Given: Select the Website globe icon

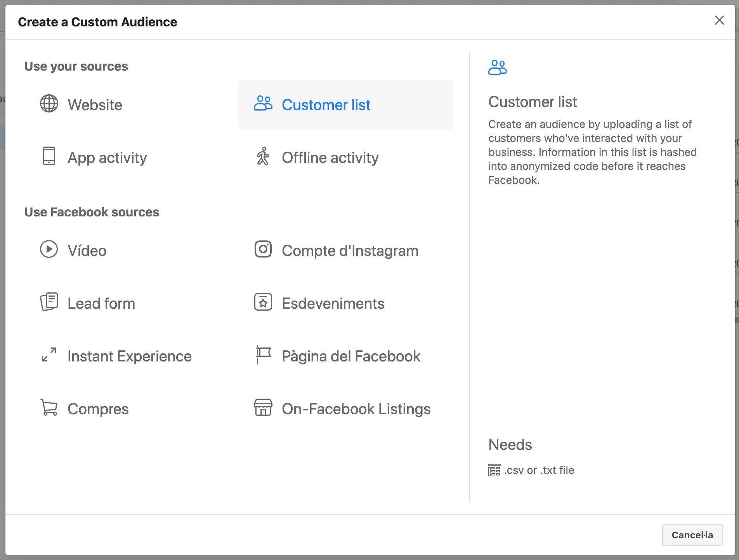Looking at the screenshot, I should (49, 104).
